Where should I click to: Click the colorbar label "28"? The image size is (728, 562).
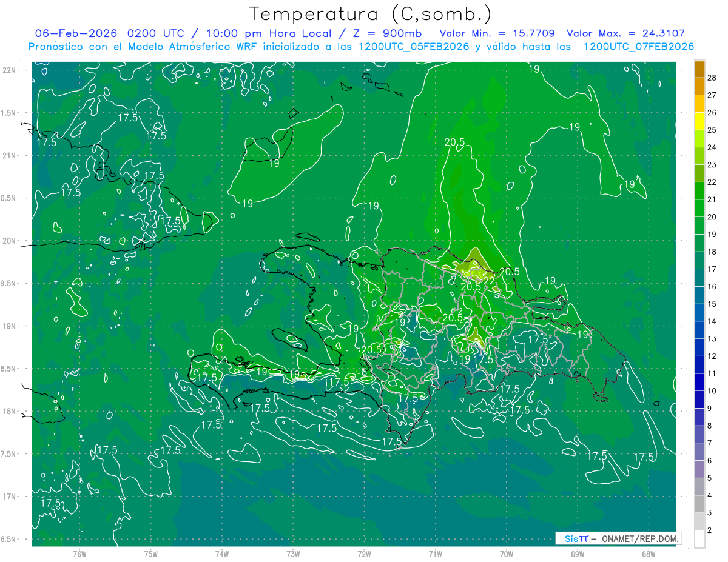click(712, 78)
